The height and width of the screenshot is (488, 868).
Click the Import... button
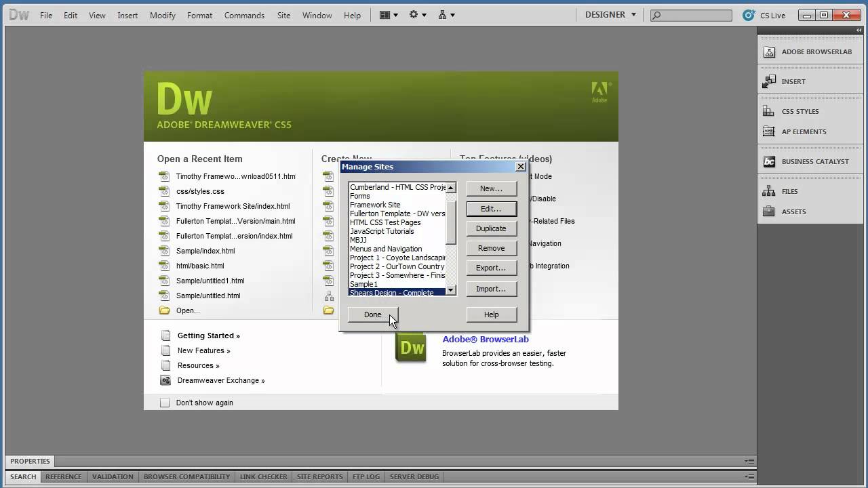click(491, 289)
